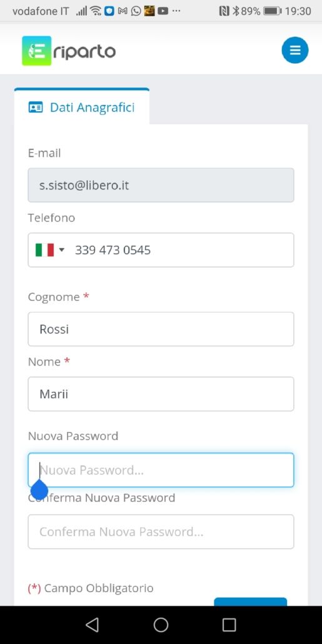This screenshot has height=644, width=322.
Task: Tap the Gmail notification icon in status bar
Action: [x=123, y=11]
